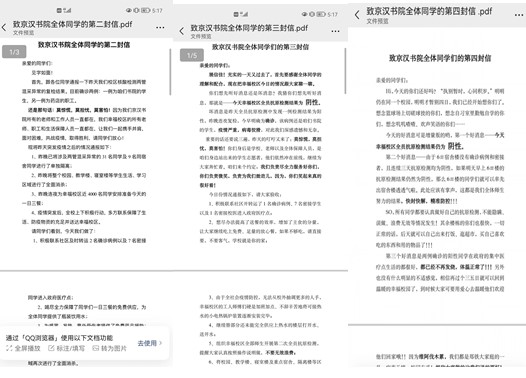The width and height of the screenshot is (526, 378).
Task: Tap the 1/5 page indicator badge
Action: (192, 55)
